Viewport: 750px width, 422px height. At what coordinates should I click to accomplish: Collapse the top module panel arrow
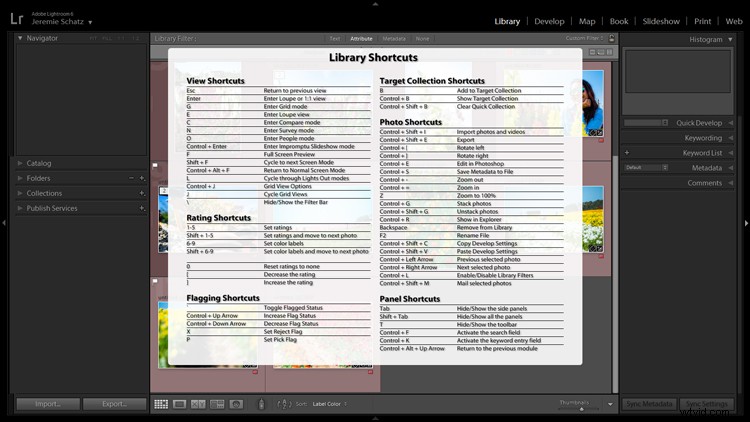click(x=375, y=3)
